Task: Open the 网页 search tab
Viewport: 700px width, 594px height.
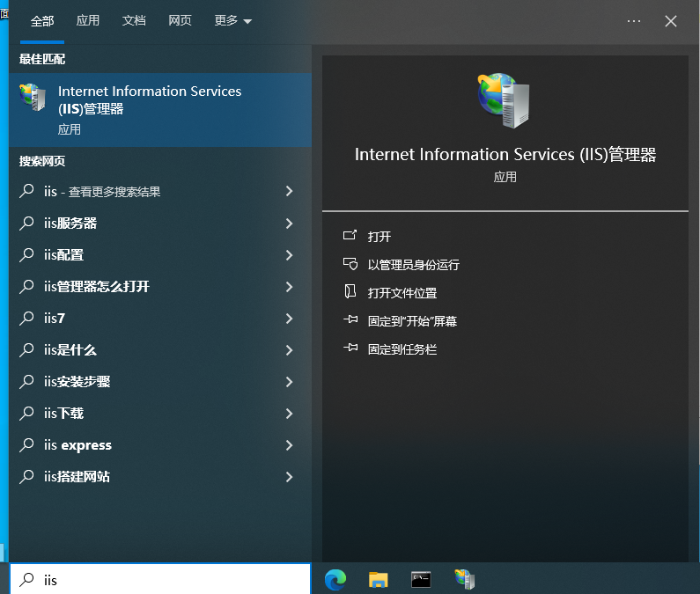Action: click(180, 21)
